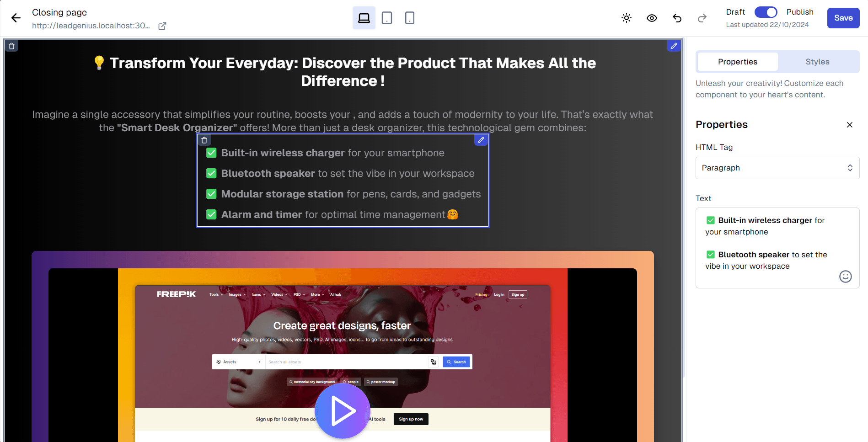Switch to mobile preview mode
The image size is (868, 442).
tap(410, 18)
